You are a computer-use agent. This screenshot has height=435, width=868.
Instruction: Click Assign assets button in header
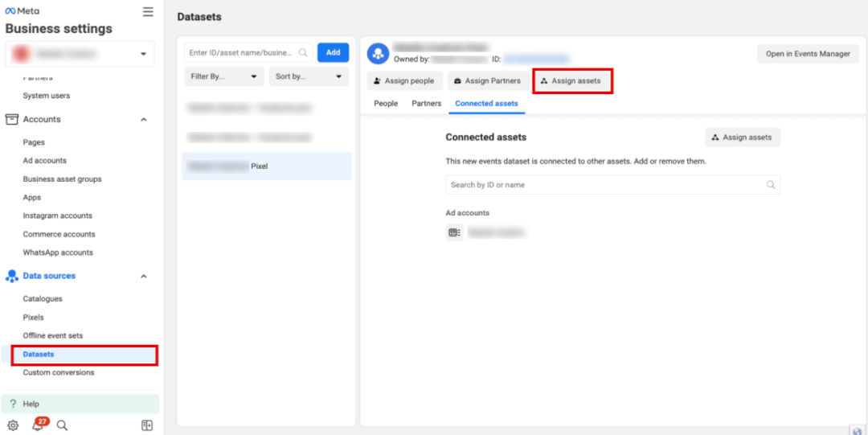coord(572,81)
